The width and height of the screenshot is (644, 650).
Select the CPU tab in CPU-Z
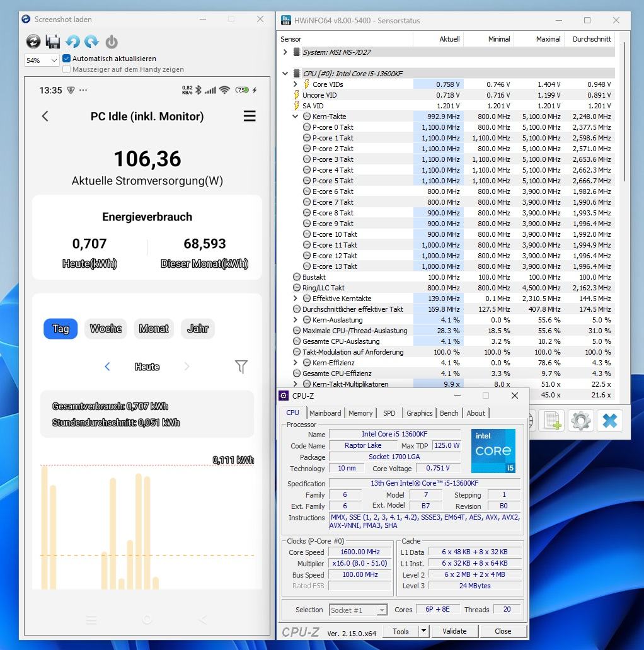[x=293, y=413]
